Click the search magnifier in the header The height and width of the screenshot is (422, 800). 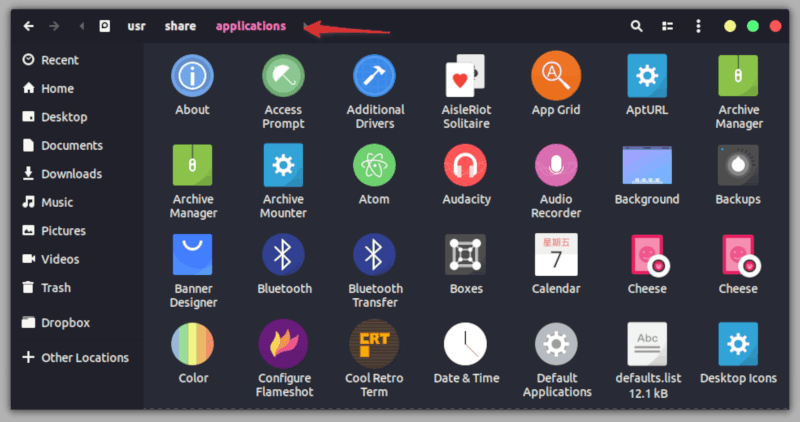pos(636,26)
